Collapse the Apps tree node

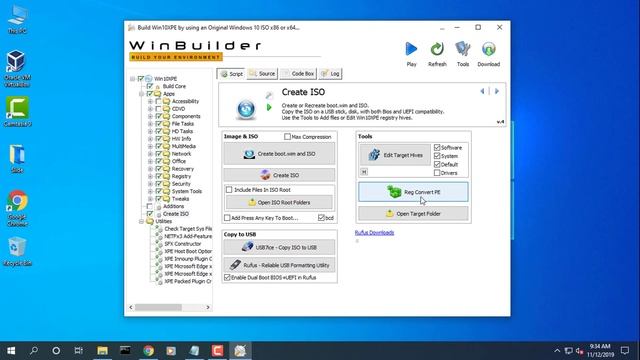coord(142,94)
